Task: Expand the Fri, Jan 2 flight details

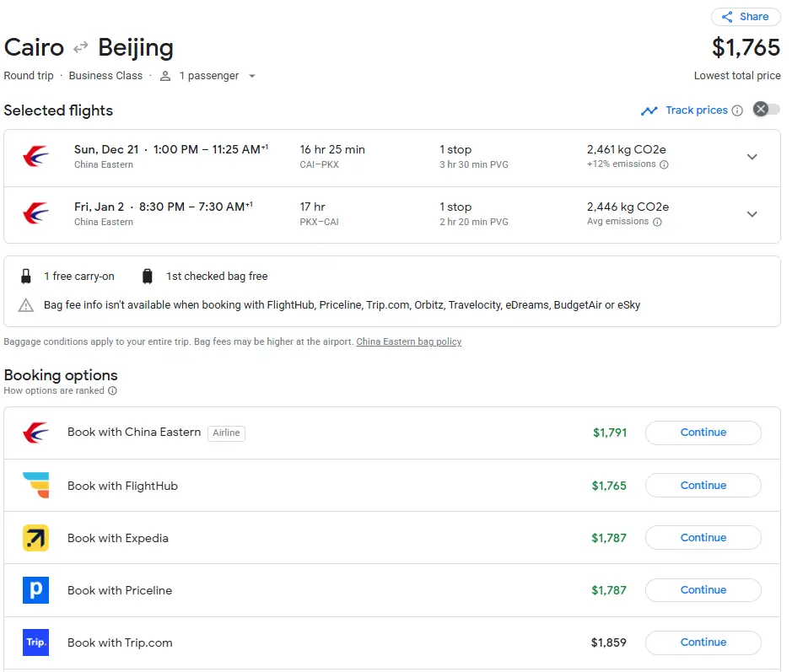Action: click(752, 214)
